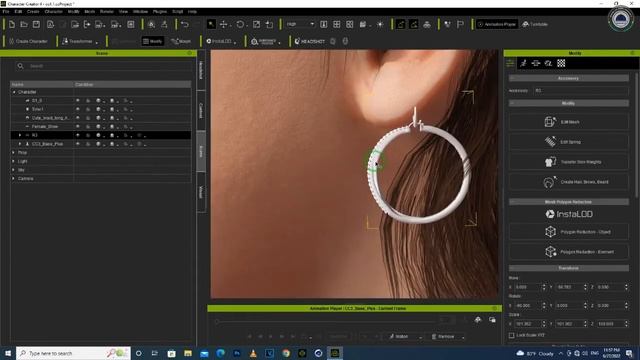This screenshot has height=360, width=640.
Task: Select the Cute_braid_long tree item
Action: coord(50,118)
